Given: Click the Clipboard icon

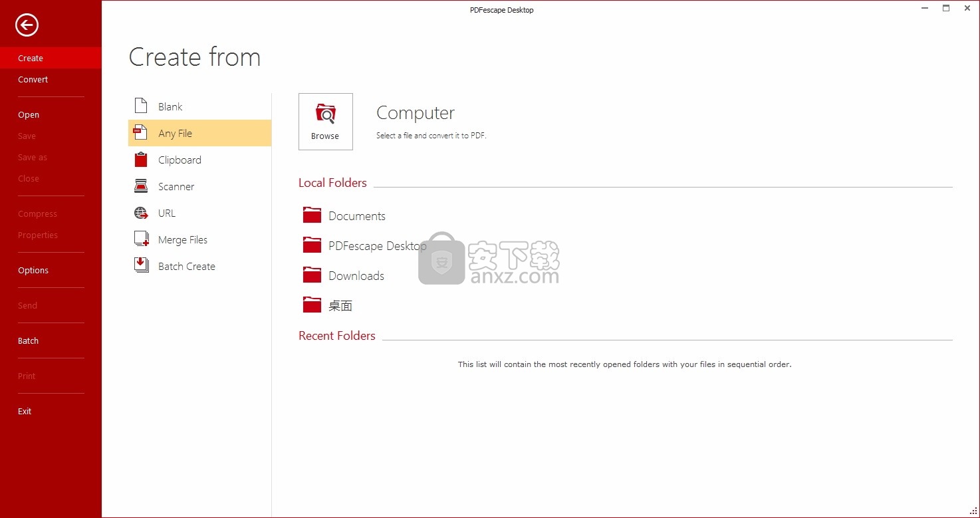Looking at the screenshot, I should pos(141,160).
